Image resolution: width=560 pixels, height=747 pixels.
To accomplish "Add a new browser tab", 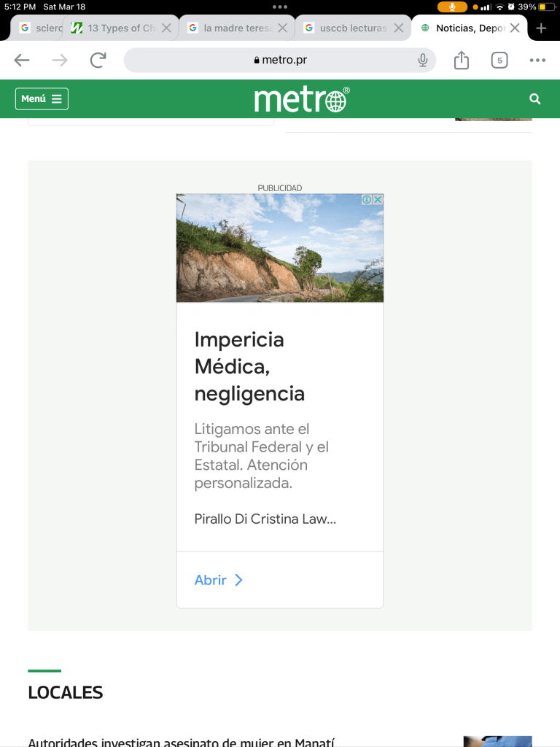I will 541,28.
